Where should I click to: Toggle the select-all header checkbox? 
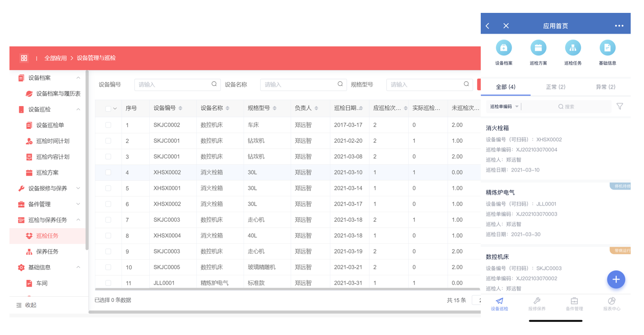pos(108,109)
